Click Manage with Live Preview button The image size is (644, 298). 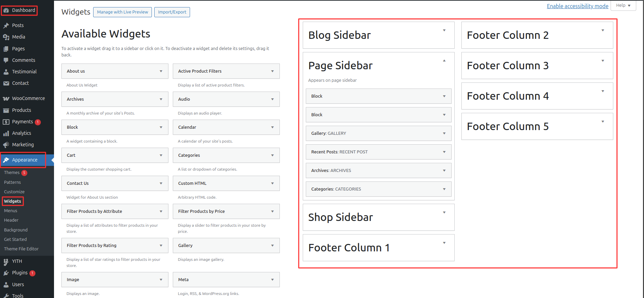123,12
